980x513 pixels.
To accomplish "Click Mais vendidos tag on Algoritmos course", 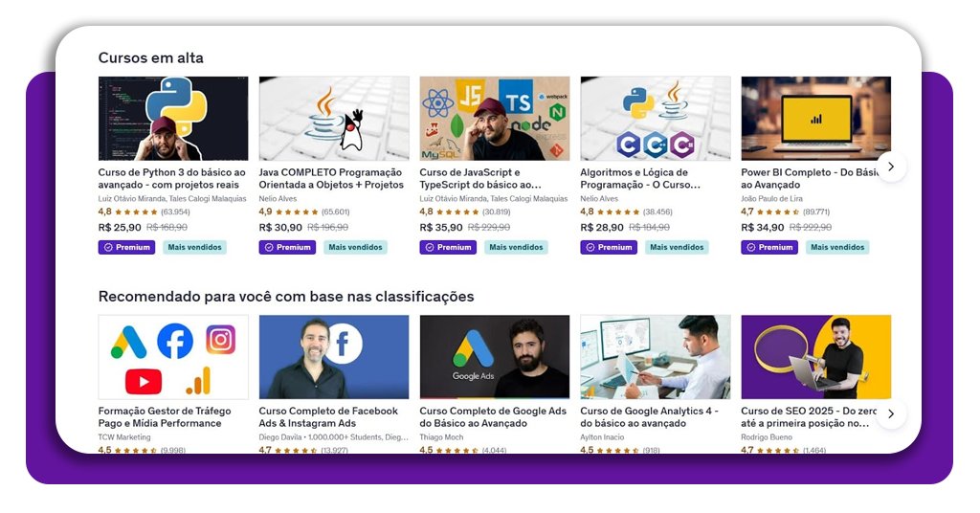I will point(677,248).
